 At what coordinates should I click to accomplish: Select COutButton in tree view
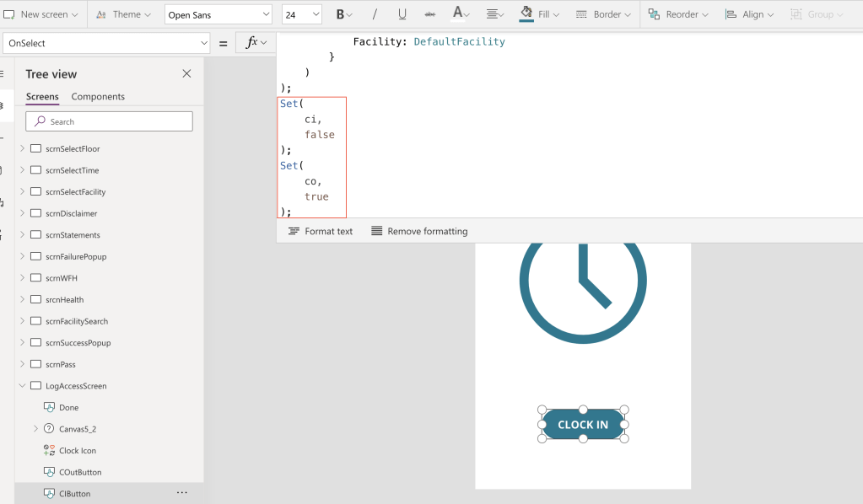click(x=80, y=472)
